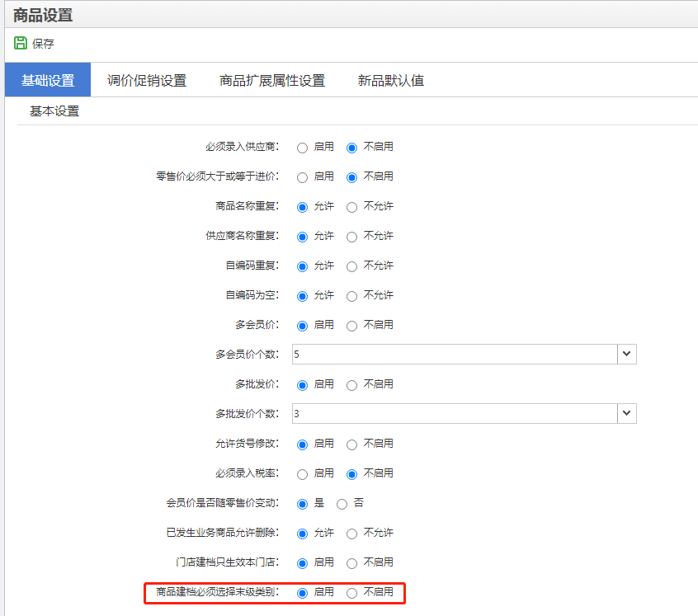This screenshot has width=698, height=616.
Task: Set 零售价必须大于或等于进价 to 启用
Action: click(303, 177)
